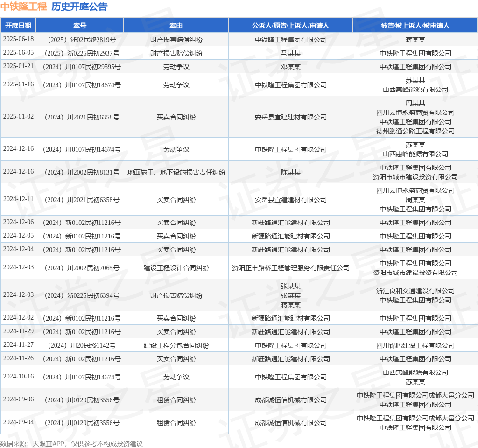The width and height of the screenshot is (478, 448).
Task: Select the 案号 column header
Action: tap(80, 26)
